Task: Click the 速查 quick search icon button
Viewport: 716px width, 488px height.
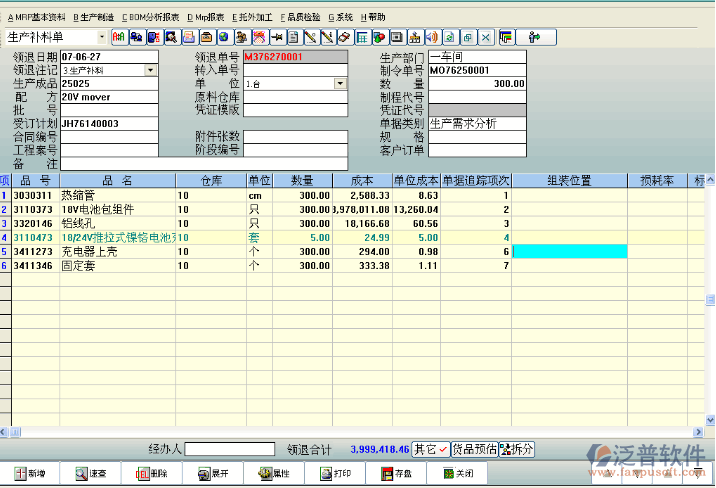Action: 90,473
